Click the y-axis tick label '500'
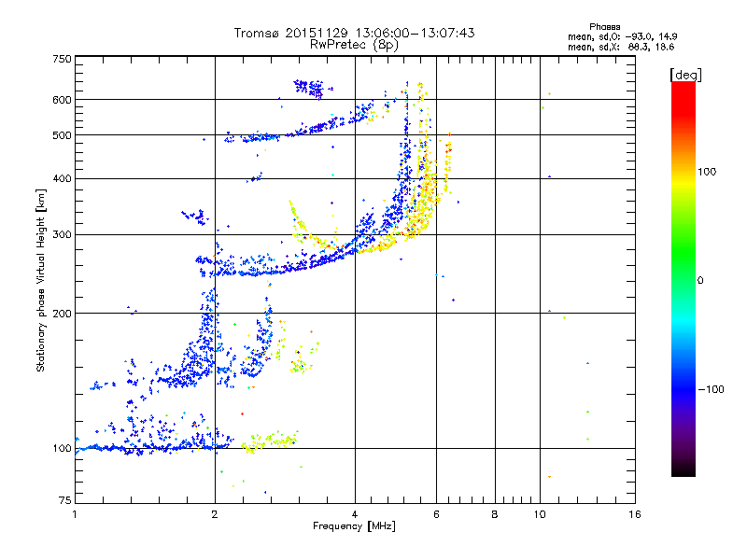Image resolution: width=747 pixels, height=560 pixels. (x=62, y=135)
